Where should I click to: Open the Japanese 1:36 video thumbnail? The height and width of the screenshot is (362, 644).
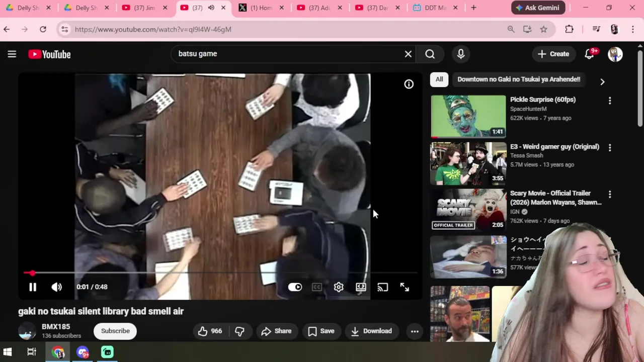(x=468, y=256)
